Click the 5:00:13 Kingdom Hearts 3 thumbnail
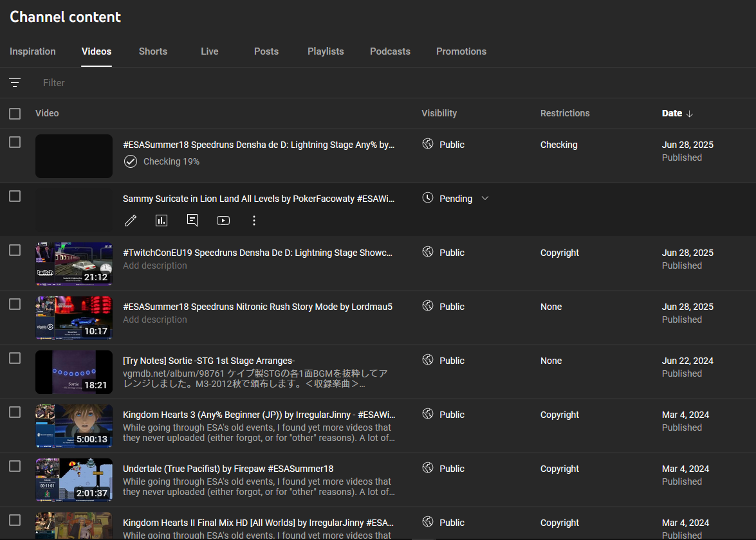This screenshot has height=540, width=756. click(x=74, y=426)
